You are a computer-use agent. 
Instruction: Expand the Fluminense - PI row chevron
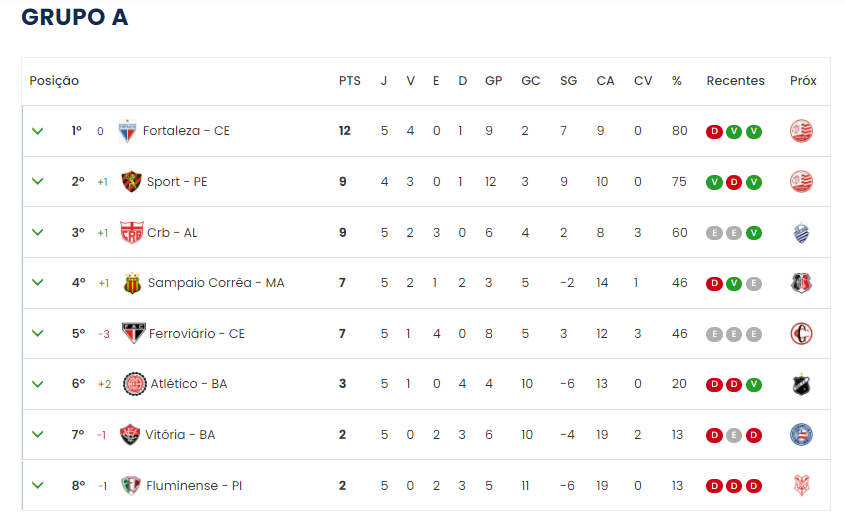(38, 485)
